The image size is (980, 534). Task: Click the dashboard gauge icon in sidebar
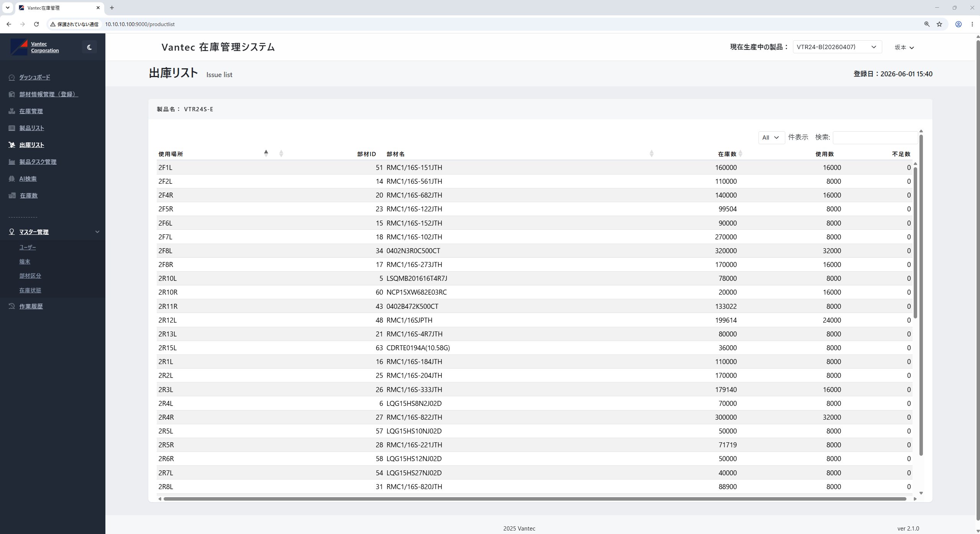pos(12,77)
